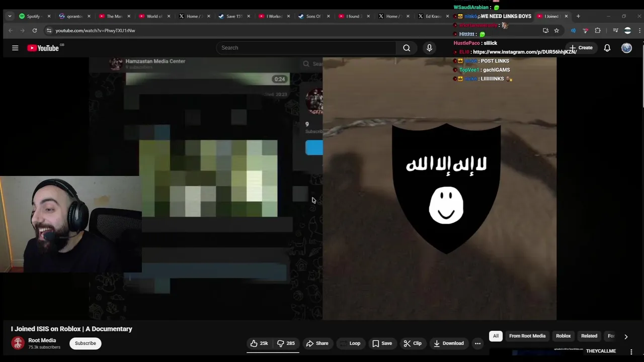Select the address bar URL

(x=95, y=31)
